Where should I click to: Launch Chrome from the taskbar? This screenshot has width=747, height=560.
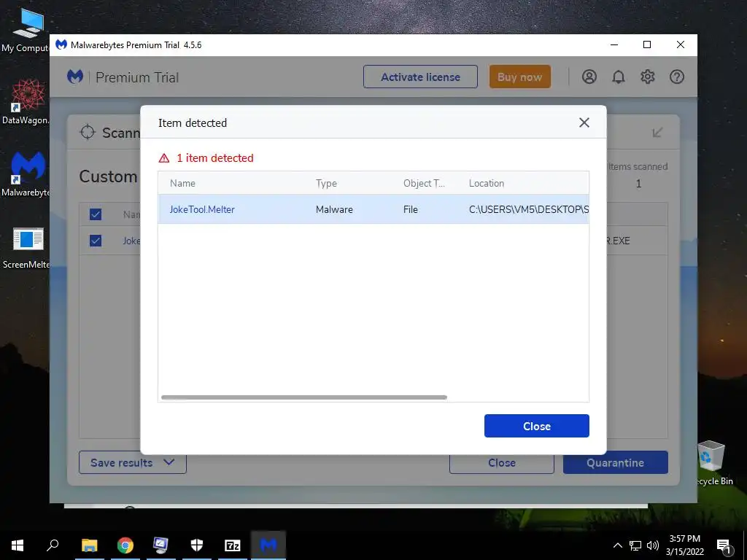(125, 545)
